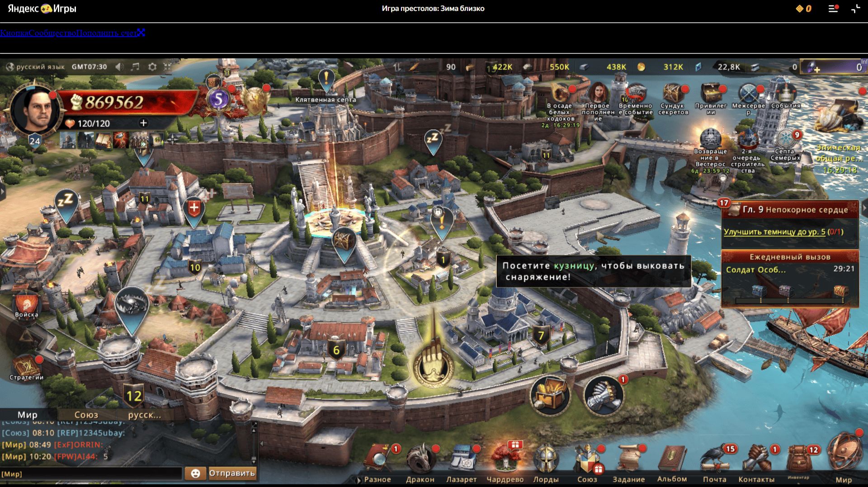Open the Первое пополнение offer icon
This screenshot has height=487, width=868.
pyautogui.click(x=598, y=92)
